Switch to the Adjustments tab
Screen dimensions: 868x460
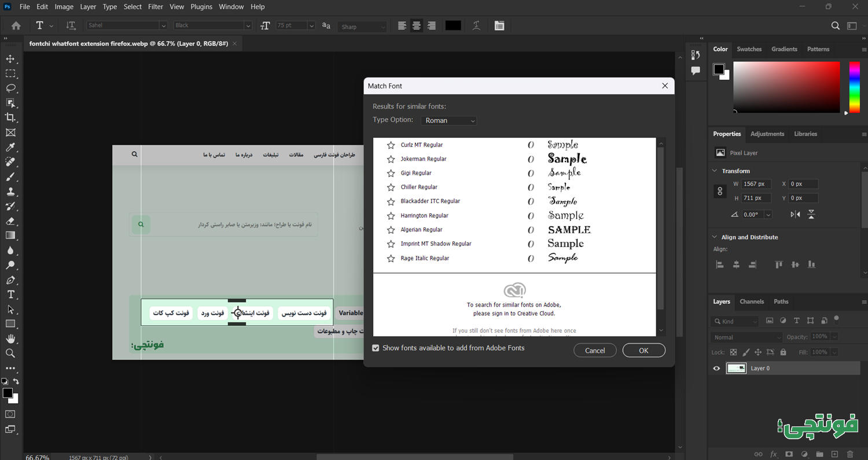point(767,134)
